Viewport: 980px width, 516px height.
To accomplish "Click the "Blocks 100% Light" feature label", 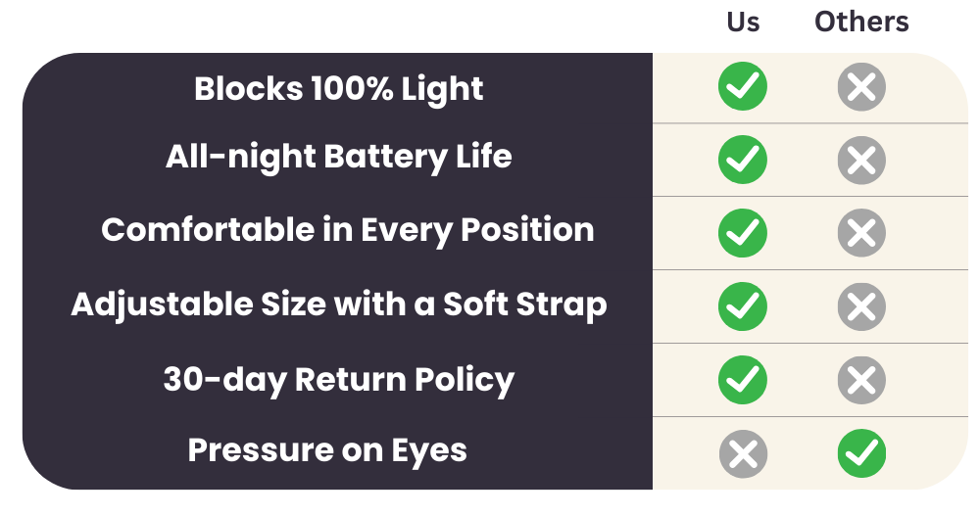I will point(338,89).
